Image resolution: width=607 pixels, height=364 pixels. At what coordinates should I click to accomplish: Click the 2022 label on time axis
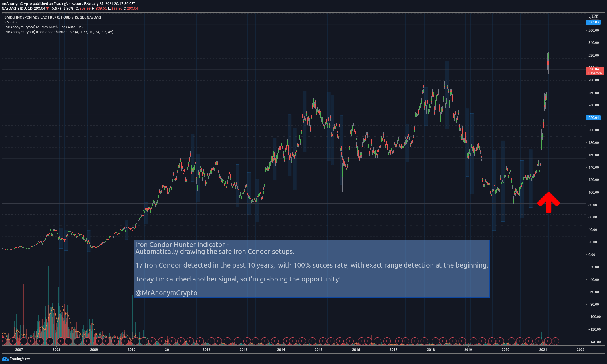coord(581,350)
